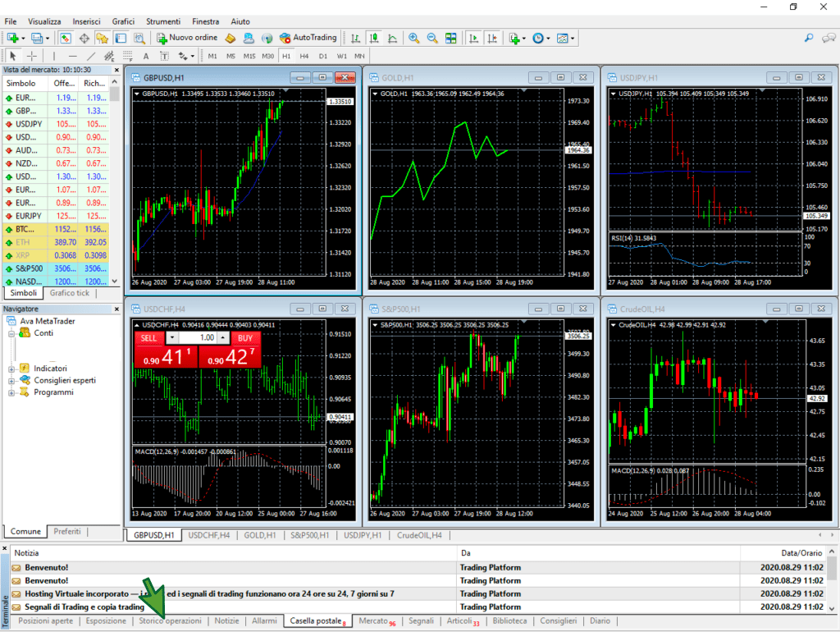Click the signals broadcast icon
840x632 pixels.
pyautogui.click(x=267, y=38)
